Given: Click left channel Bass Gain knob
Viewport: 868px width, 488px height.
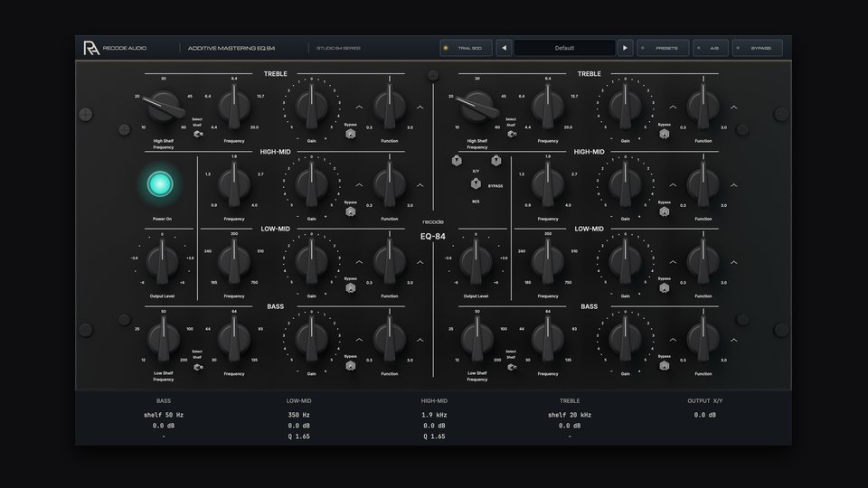Looking at the screenshot, I should [312, 339].
